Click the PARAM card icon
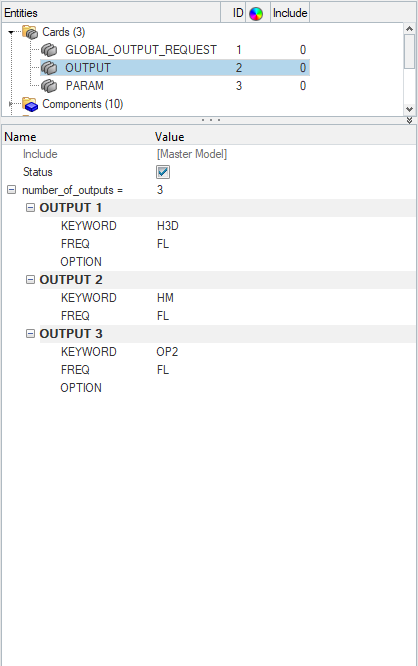Image resolution: width=418 pixels, height=666 pixels. [49, 86]
